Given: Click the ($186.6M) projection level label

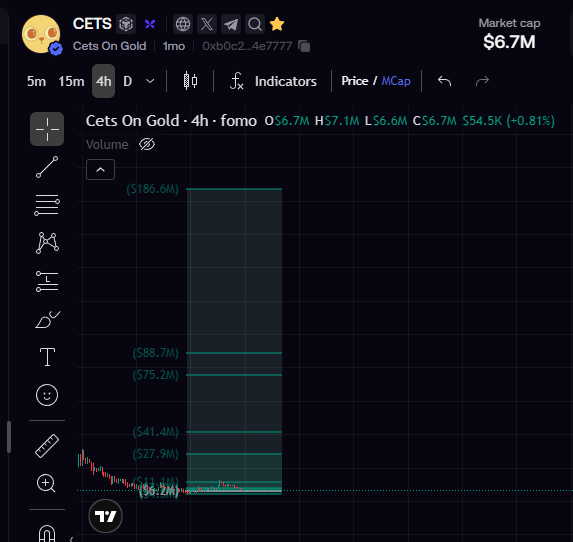Looking at the screenshot, I should coord(152,189).
